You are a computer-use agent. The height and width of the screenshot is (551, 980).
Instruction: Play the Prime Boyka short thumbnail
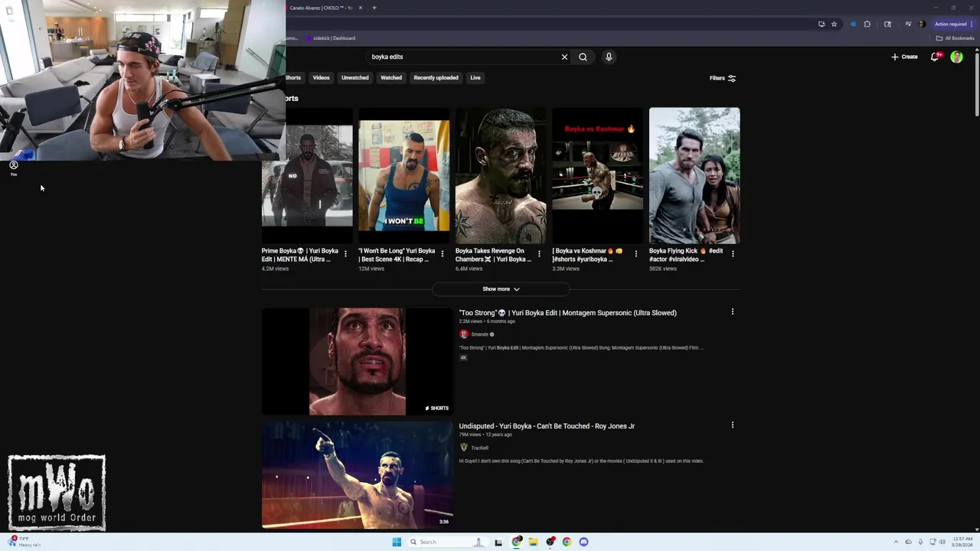click(307, 175)
